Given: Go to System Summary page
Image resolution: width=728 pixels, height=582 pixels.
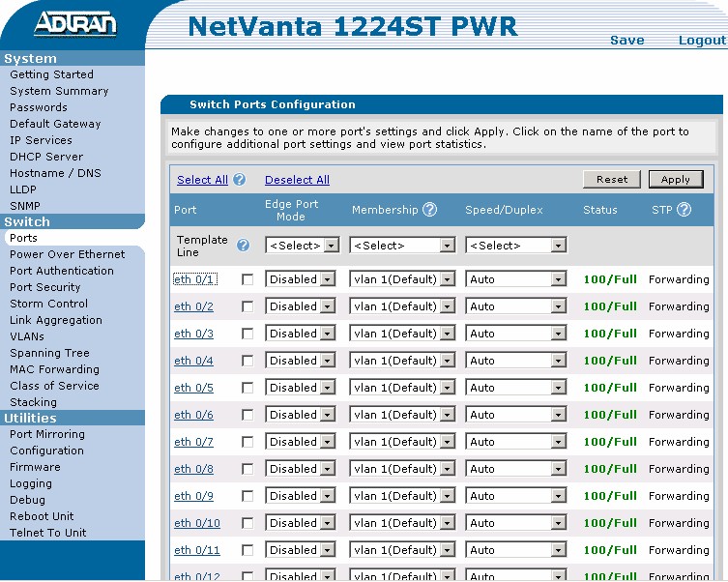Looking at the screenshot, I should point(59,91).
